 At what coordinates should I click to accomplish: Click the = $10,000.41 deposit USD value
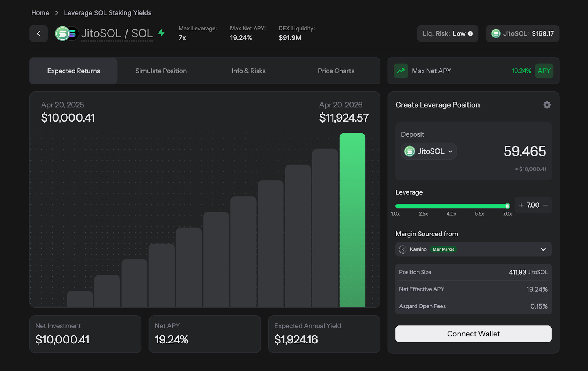[x=530, y=169]
